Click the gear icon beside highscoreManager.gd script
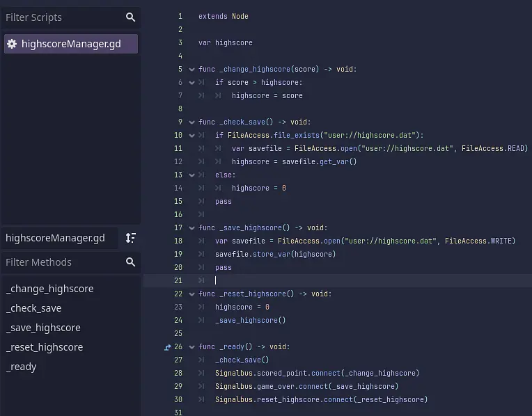 pos(12,44)
